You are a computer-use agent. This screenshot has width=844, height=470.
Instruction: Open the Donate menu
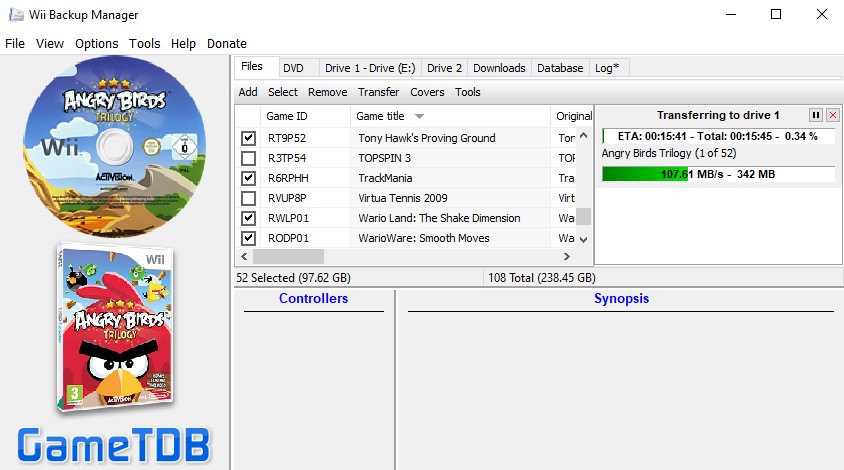click(227, 44)
